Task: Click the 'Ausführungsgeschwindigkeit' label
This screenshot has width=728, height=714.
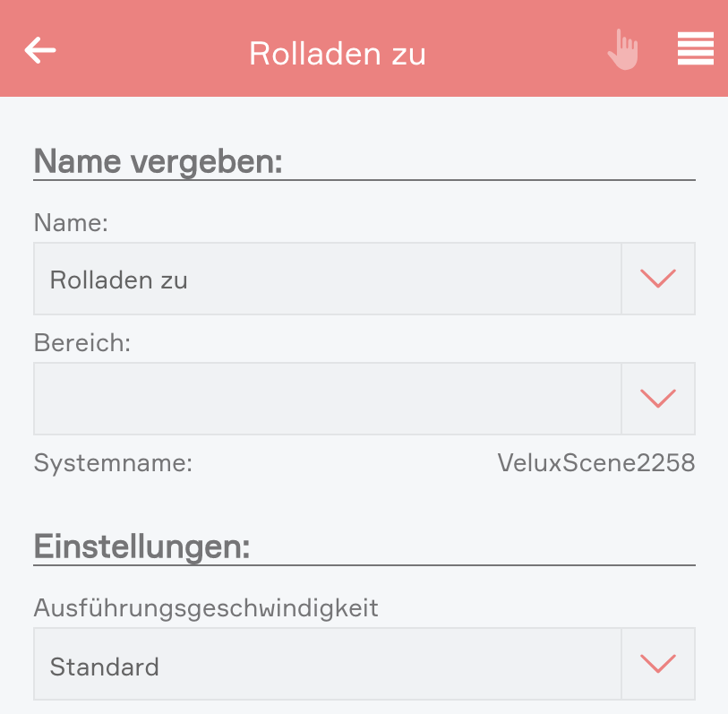Action: [206, 608]
